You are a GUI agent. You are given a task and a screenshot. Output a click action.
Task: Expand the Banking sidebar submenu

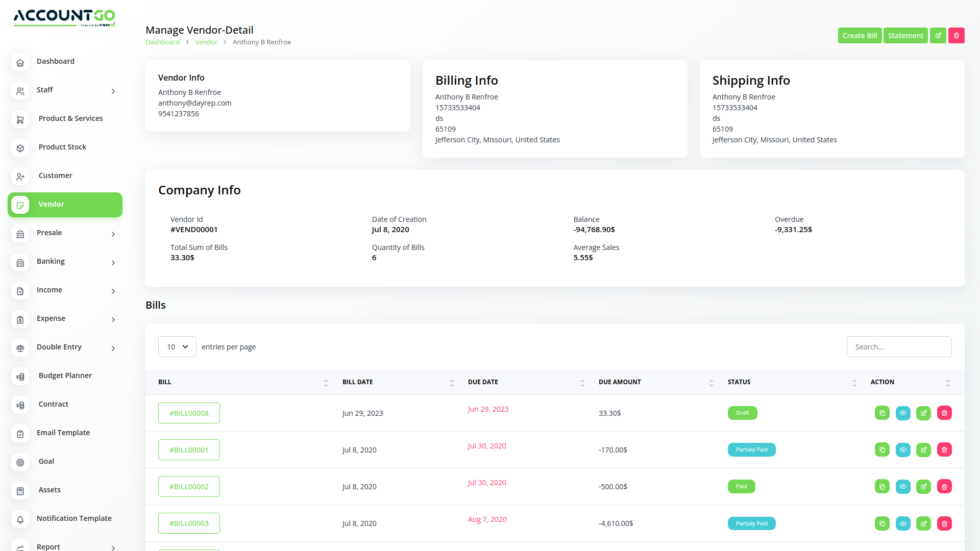coord(113,262)
